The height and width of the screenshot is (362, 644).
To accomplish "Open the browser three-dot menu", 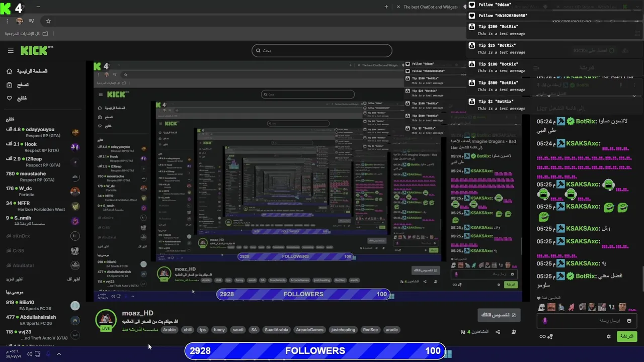I will [7, 21].
